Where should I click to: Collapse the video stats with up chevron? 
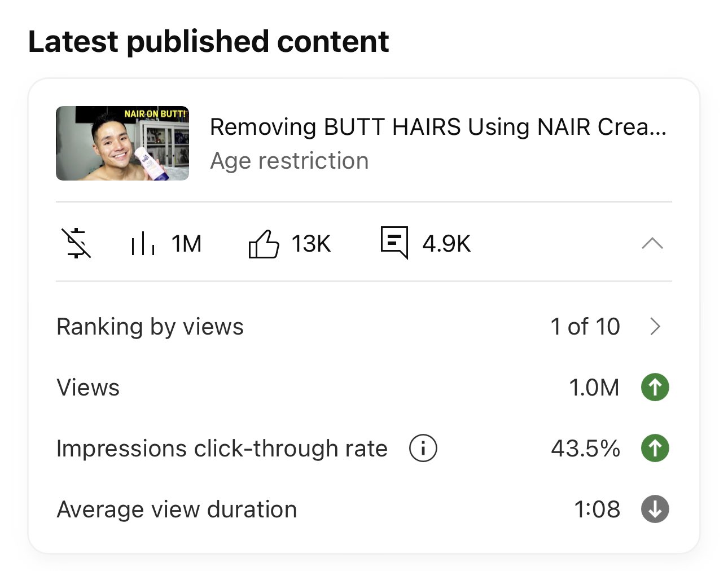pos(652,243)
